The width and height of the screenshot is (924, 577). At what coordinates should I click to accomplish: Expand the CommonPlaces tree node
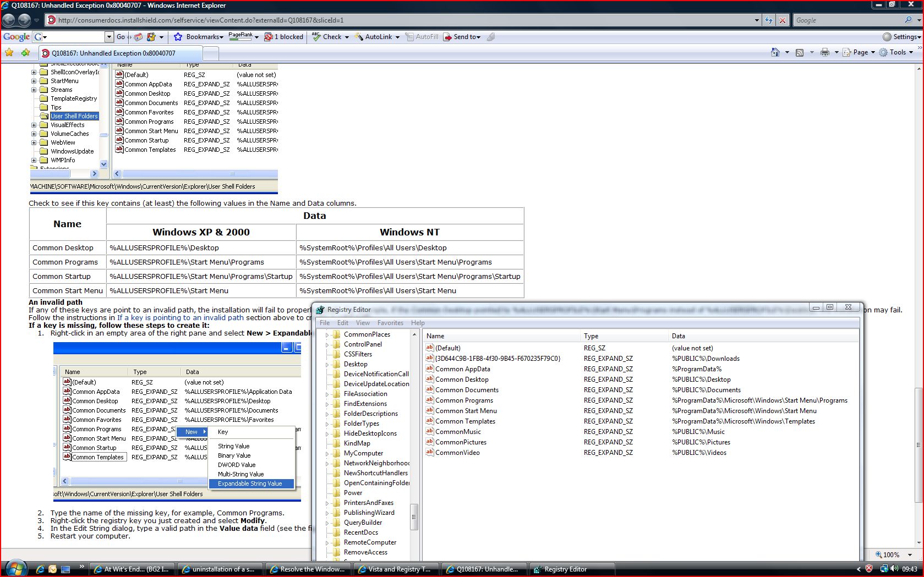tap(327, 334)
